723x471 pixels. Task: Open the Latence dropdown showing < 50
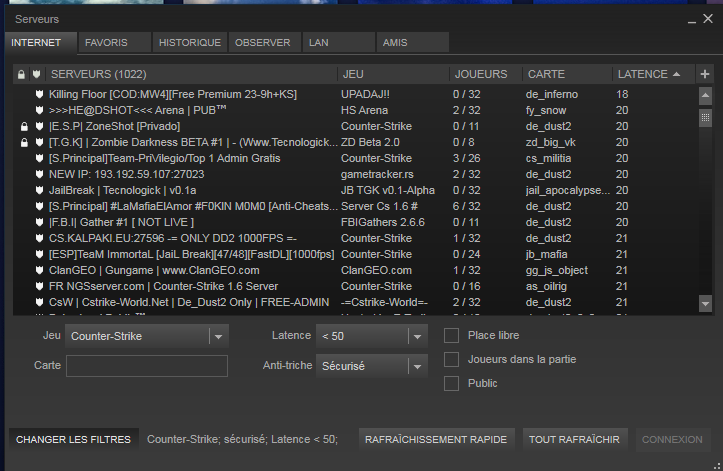coord(372,336)
